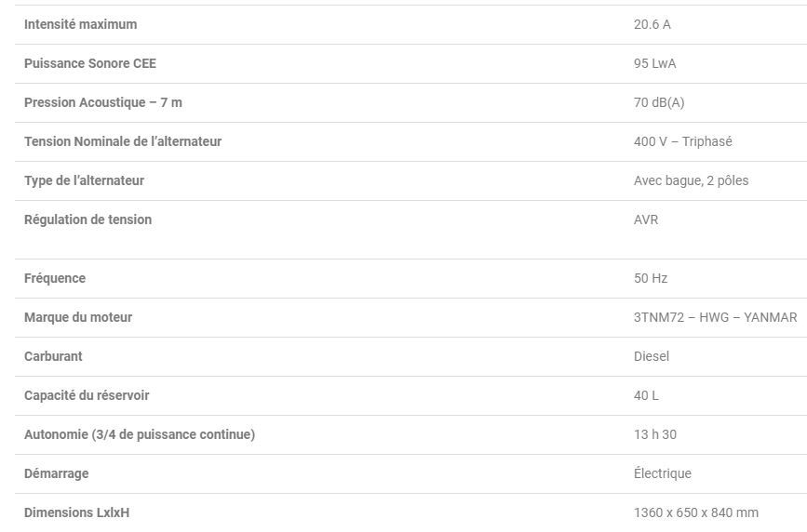Click the "Intensité maximum" row label

tap(80, 24)
